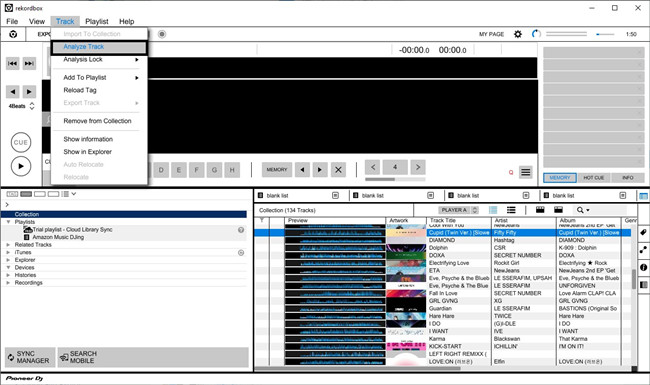Click the MY PAGE link
The image size is (650, 385).
[491, 34]
